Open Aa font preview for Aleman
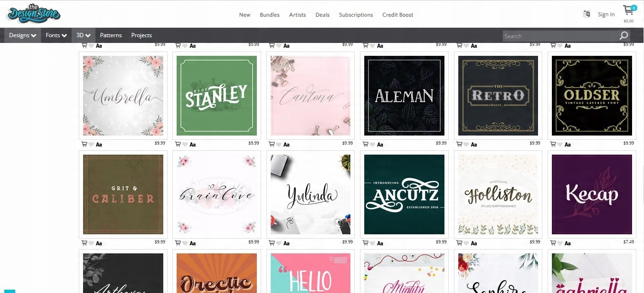This screenshot has height=293, width=644. click(x=380, y=145)
